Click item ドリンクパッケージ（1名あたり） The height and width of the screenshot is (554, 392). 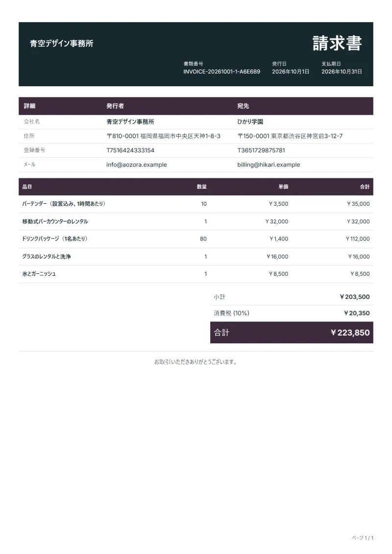[x=55, y=239]
